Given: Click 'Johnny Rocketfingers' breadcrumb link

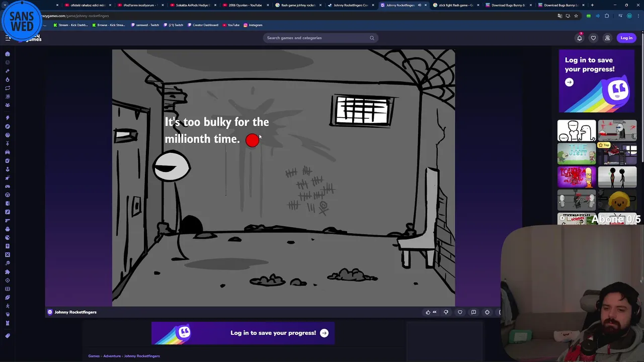Looking at the screenshot, I should click(x=142, y=356).
